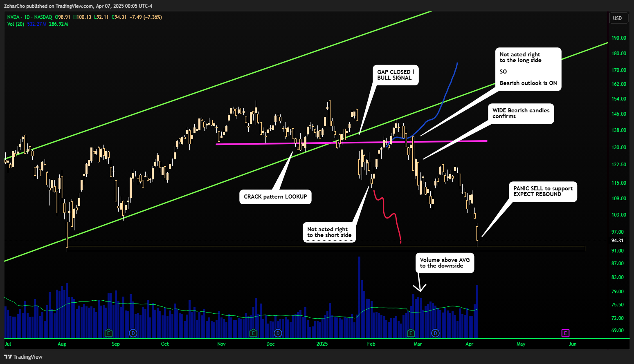Viewport: 634px width, 364px height.
Task: Click the 83.00 price axis label
Action: click(618, 277)
